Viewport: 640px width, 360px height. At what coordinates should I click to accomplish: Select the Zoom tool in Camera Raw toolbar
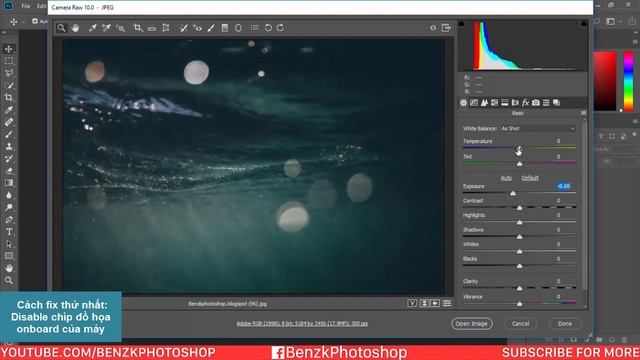(x=61, y=28)
